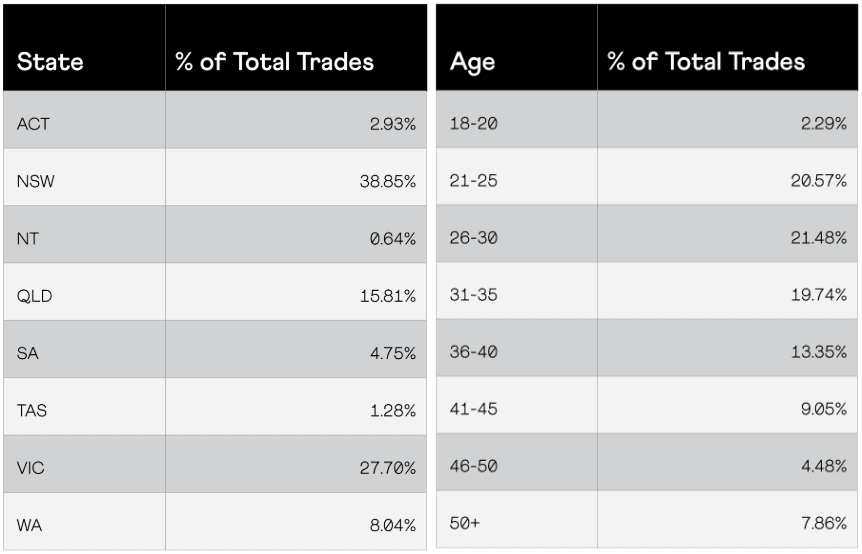Click the Age column header
The height and width of the screenshot is (554, 862).
coord(472,62)
